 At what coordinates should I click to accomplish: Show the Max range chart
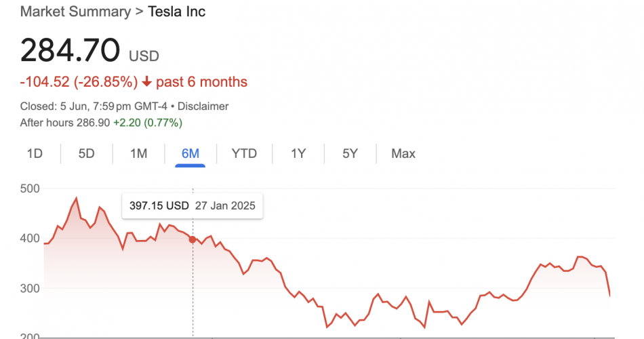(x=403, y=153)
